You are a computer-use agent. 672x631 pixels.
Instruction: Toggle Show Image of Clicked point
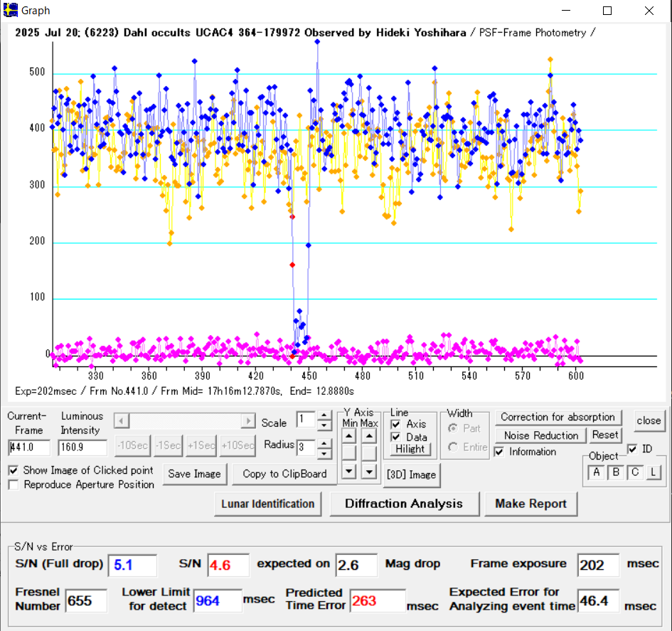[14, 471]
